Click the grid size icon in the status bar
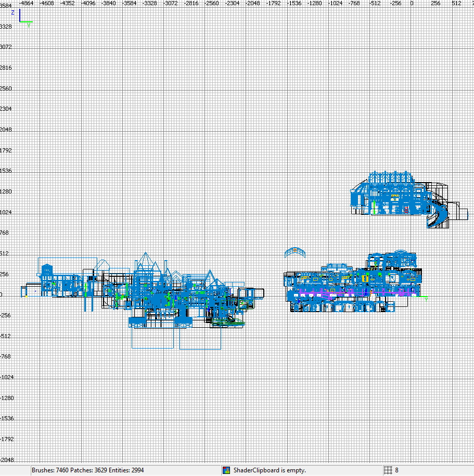 388,470
